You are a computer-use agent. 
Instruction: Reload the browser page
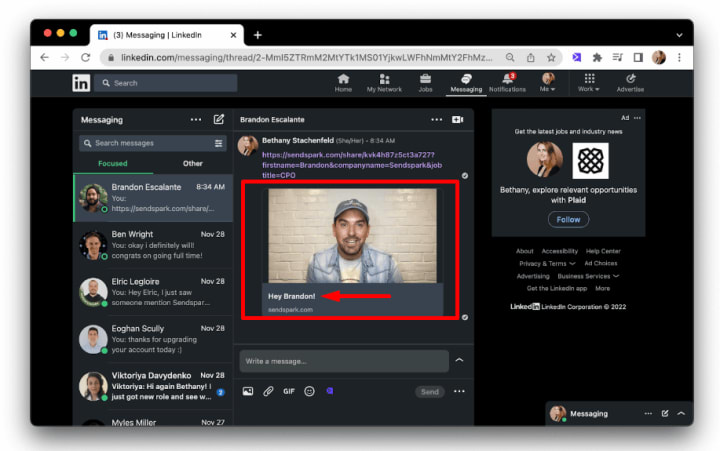[x=85, y=57]
